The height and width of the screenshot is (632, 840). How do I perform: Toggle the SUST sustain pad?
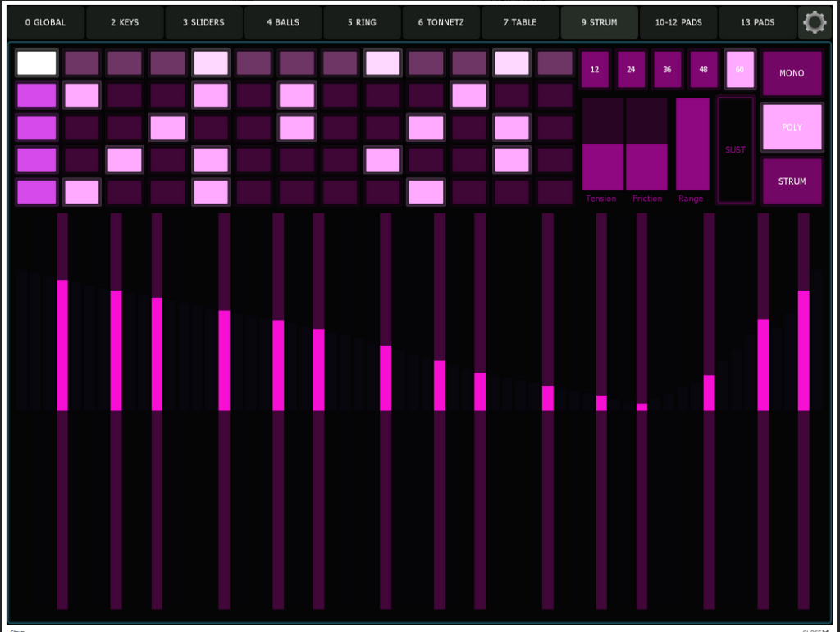click(x=735, y=150)
